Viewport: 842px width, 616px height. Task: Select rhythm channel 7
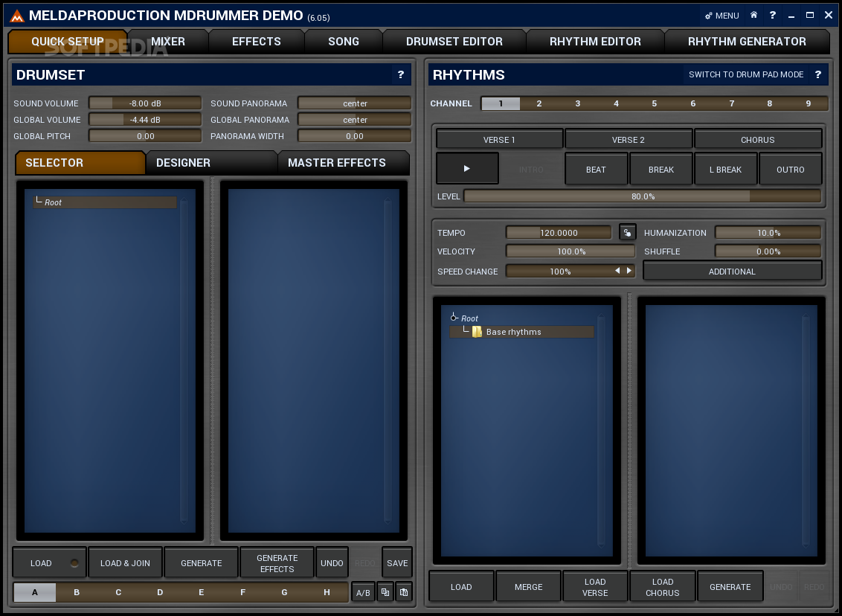[731, 103]
